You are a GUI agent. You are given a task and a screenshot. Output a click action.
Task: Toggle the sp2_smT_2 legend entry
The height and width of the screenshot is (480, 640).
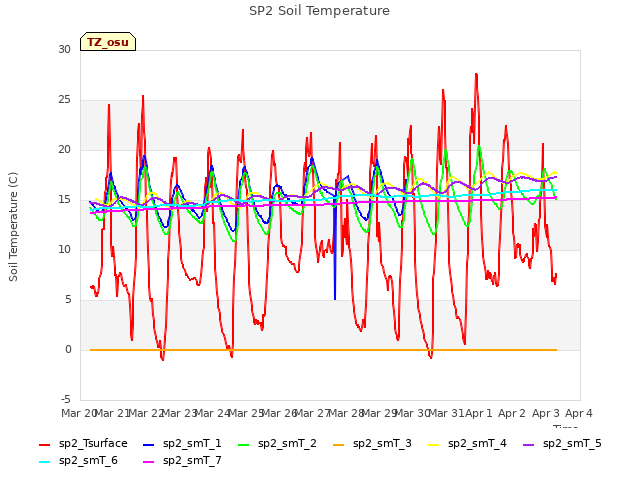277,444
